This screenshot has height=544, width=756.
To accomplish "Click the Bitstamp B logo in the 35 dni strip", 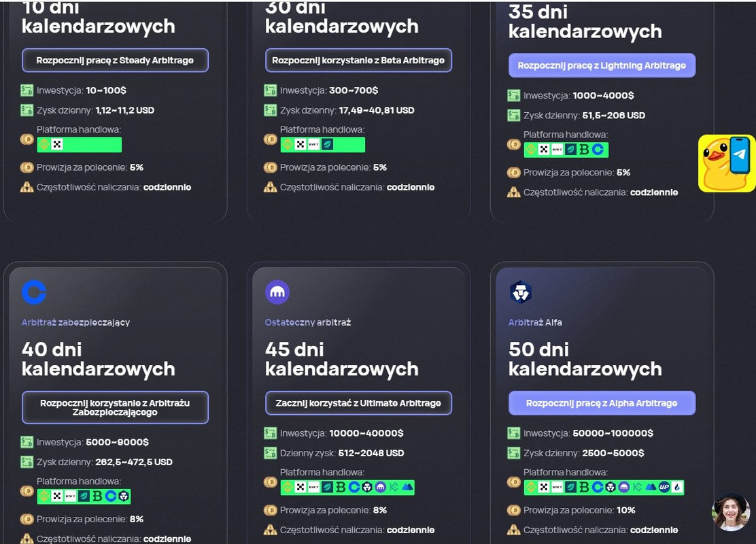I will (584, 150).
